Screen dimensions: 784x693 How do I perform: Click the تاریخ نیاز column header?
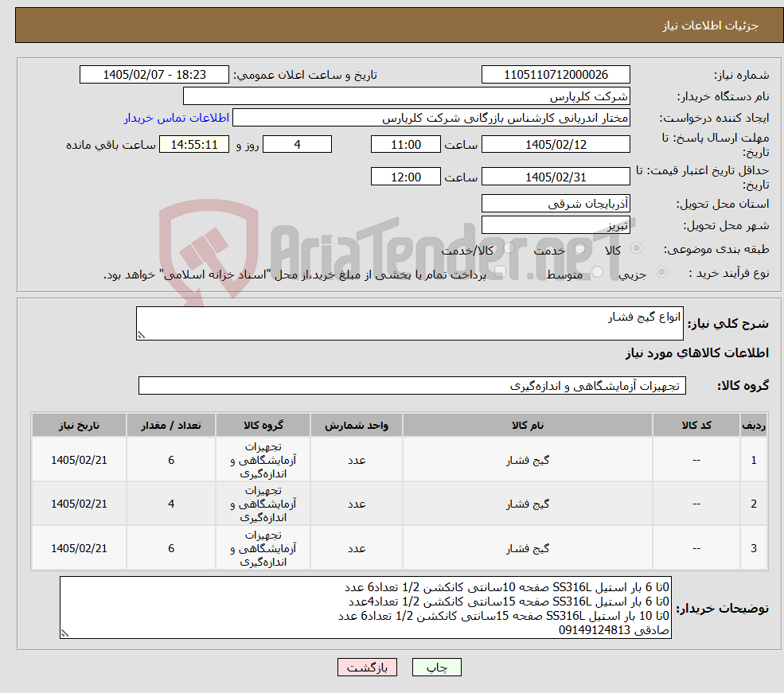(x=79, y=425)
